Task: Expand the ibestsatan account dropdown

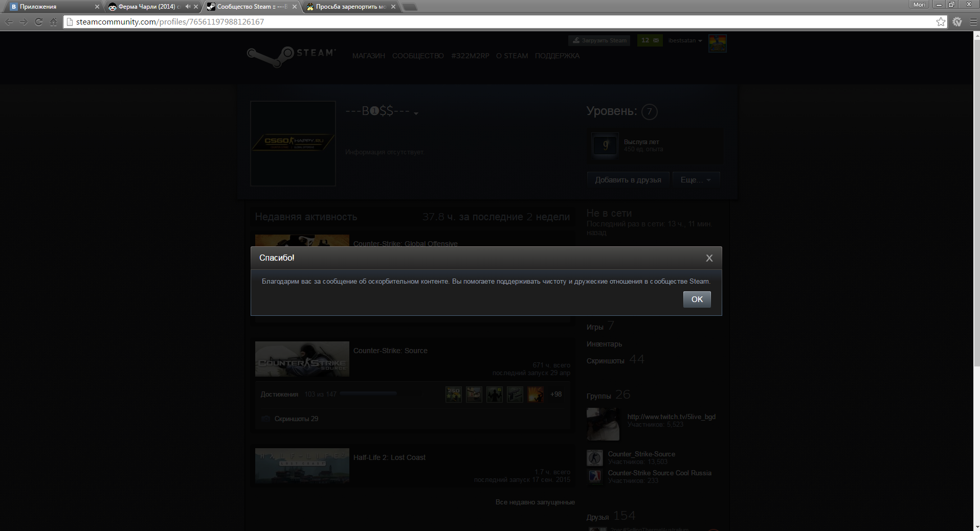Action: coord(685,40)
